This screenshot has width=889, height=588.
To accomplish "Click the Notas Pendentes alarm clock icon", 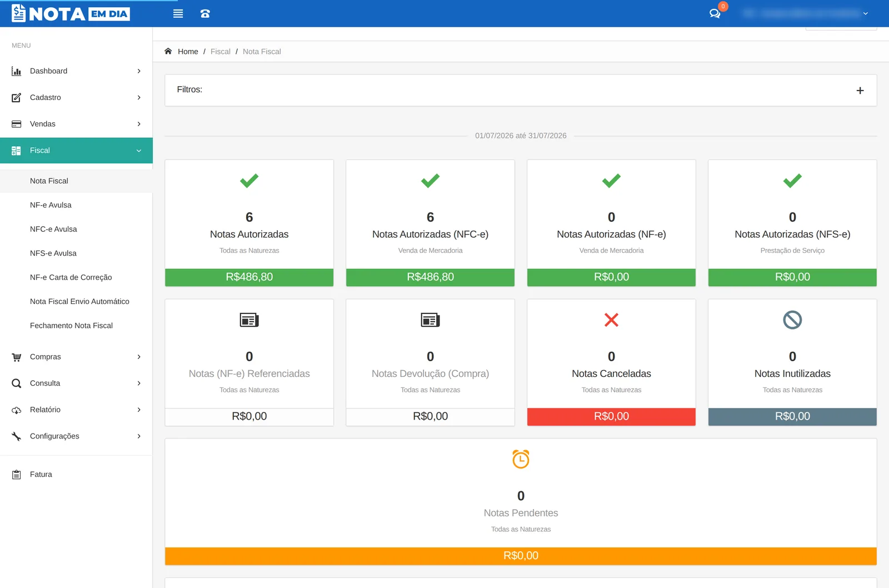I will tap(521, 459).
